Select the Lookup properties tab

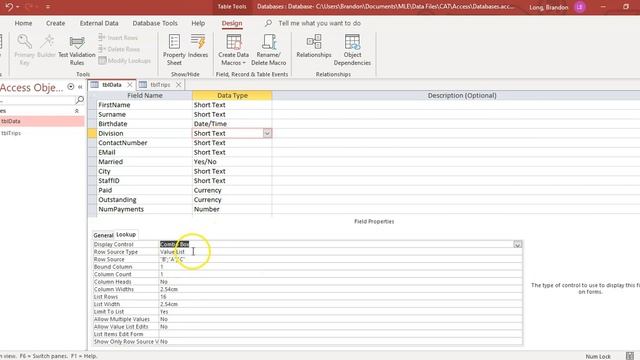coord(126,235)
